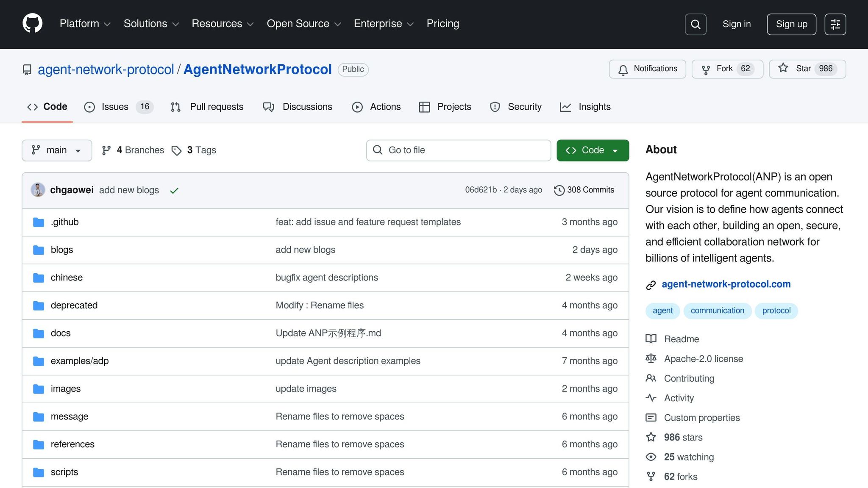This screenshot has height=488, width=868.
Task: Switch to the Issues tab
Action: [115, 107]
